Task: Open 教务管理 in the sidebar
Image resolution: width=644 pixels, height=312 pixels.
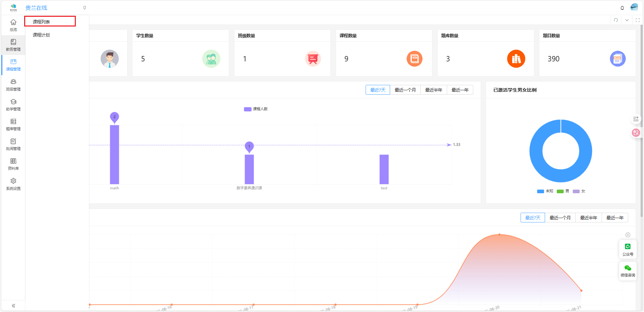Action: [13, 45]
